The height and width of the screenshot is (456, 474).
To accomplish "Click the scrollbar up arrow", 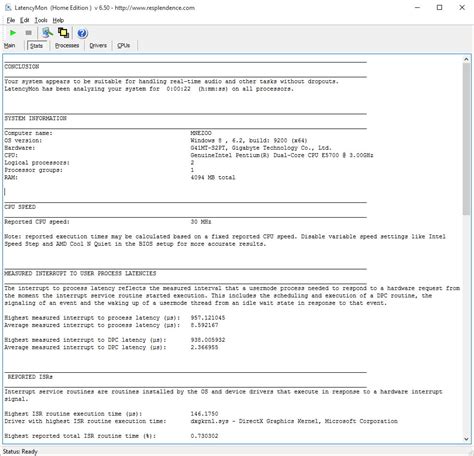I will coord(466,59).
